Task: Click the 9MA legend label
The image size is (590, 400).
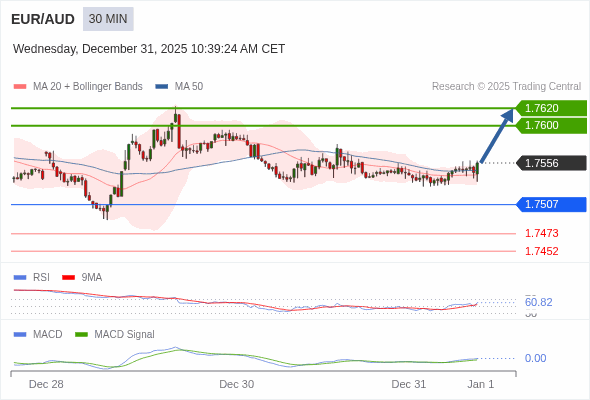Action: coord(92,277)
